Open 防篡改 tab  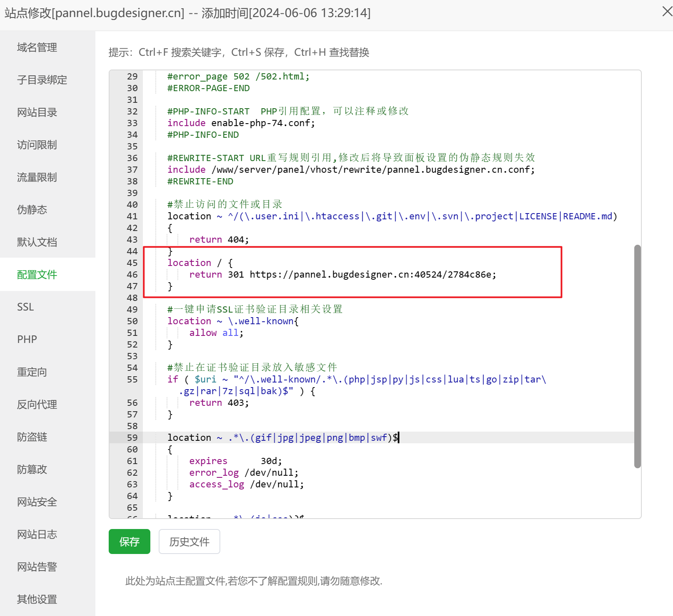(x=32, y=469)
